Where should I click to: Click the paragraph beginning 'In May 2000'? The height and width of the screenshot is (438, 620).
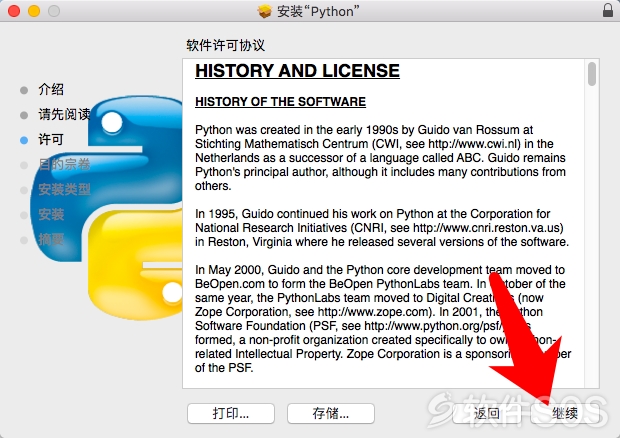click(x=383, y=319)
